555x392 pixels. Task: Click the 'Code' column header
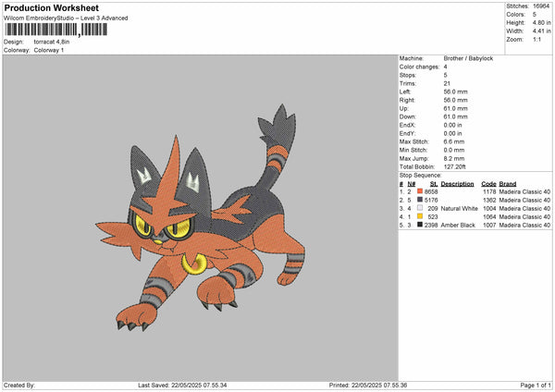click(x=488, y=184)
